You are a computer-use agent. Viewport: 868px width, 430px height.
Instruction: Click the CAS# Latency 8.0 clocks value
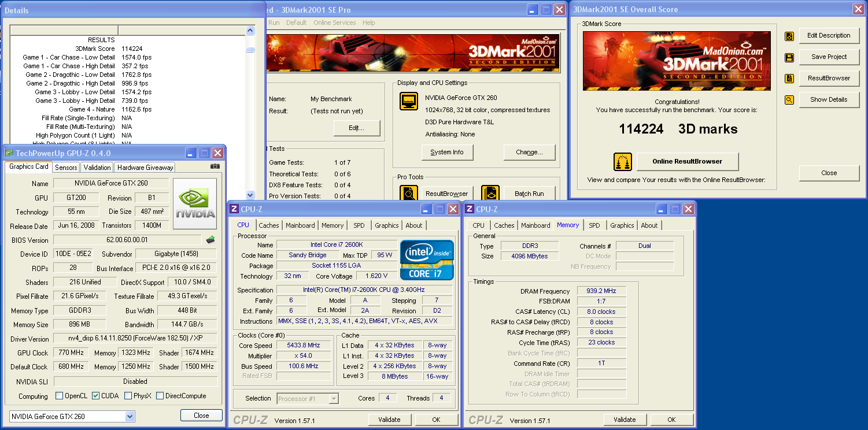tap(601, 312)
